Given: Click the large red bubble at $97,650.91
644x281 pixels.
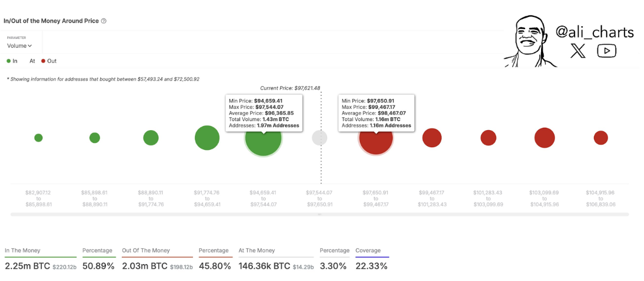Looking at the screenshot, I should 376,138.
